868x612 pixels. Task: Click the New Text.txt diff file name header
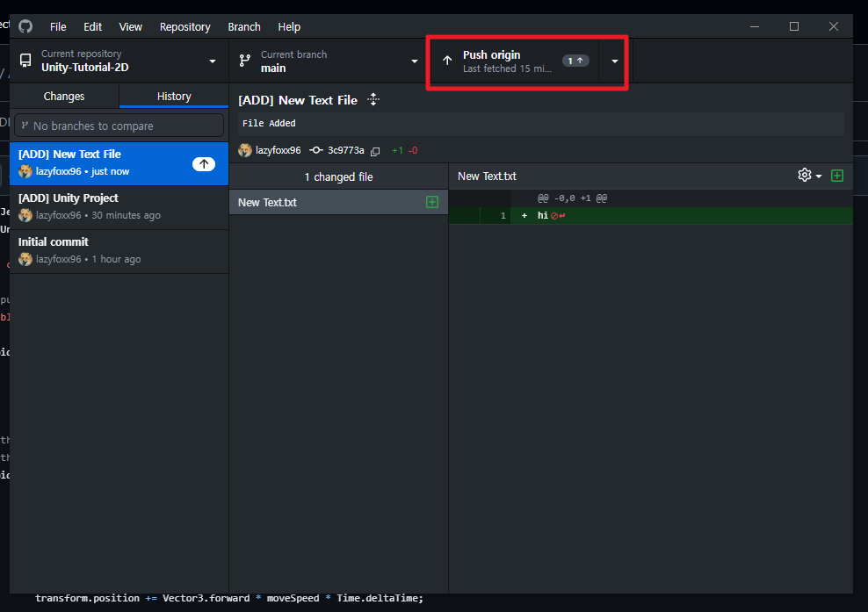click(x=487, y=176)
